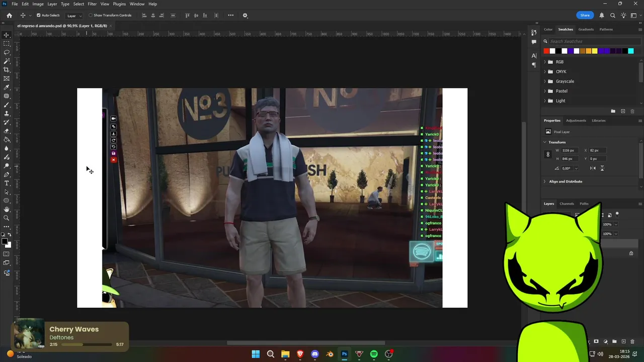Select the Pen tool

pyautogui.click(x=7, y=174)
